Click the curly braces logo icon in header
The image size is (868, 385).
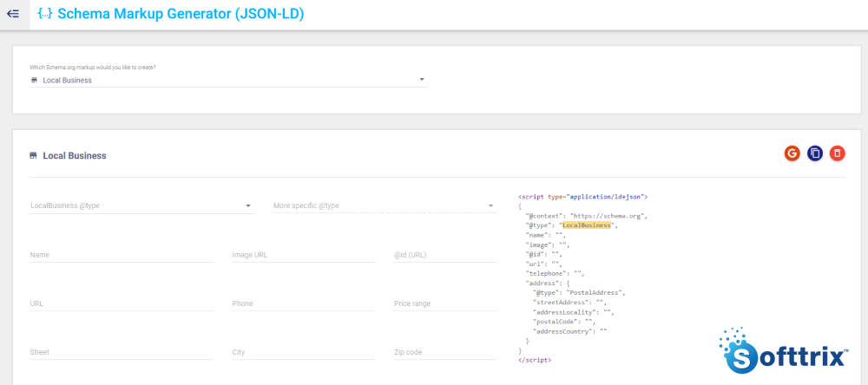[44, 14]
